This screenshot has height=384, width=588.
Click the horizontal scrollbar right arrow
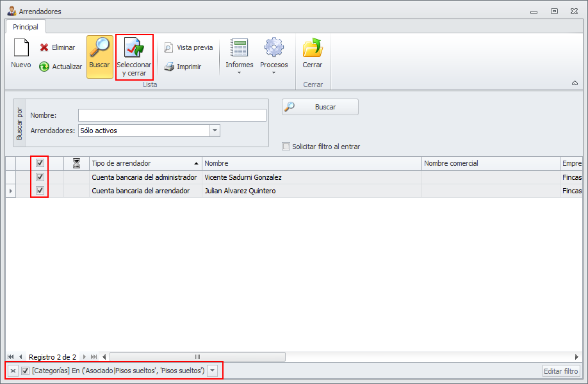coord(576,356)
